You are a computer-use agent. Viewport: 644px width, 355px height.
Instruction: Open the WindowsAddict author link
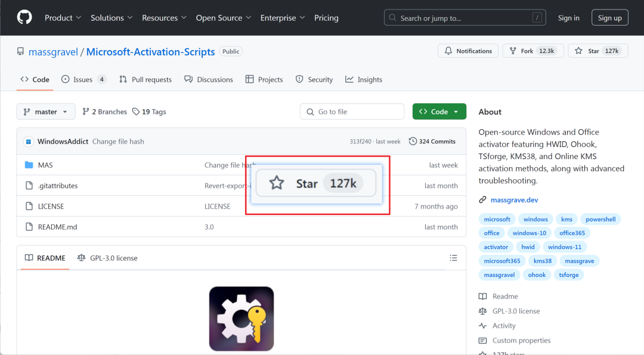click(x=63, y=142)
